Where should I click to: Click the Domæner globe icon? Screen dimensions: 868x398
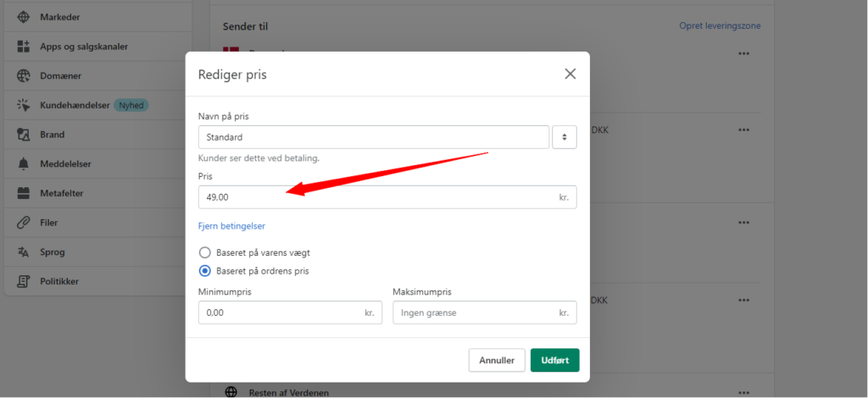(x=23, y=75)
